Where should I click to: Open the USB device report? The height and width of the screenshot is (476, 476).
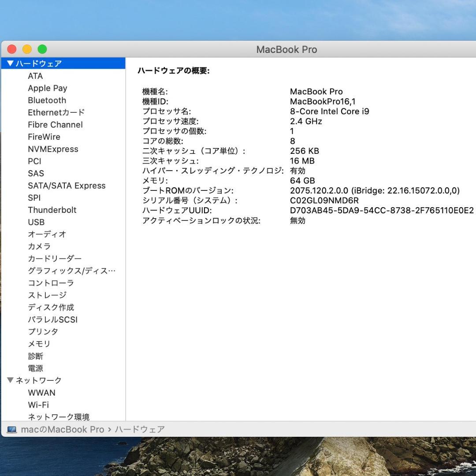[35, 222]
